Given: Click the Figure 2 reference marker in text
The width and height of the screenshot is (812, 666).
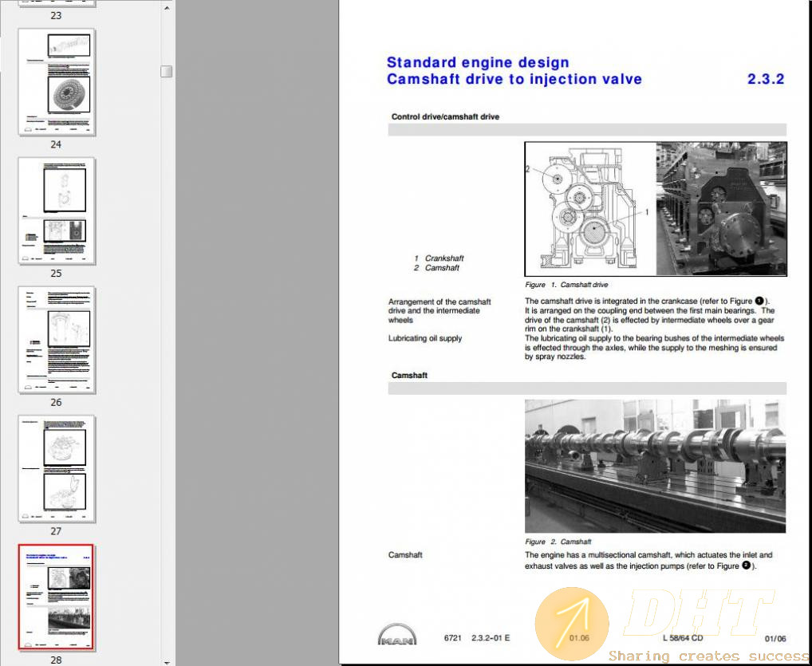Looking at the screenshot, I should click(746, 566).
